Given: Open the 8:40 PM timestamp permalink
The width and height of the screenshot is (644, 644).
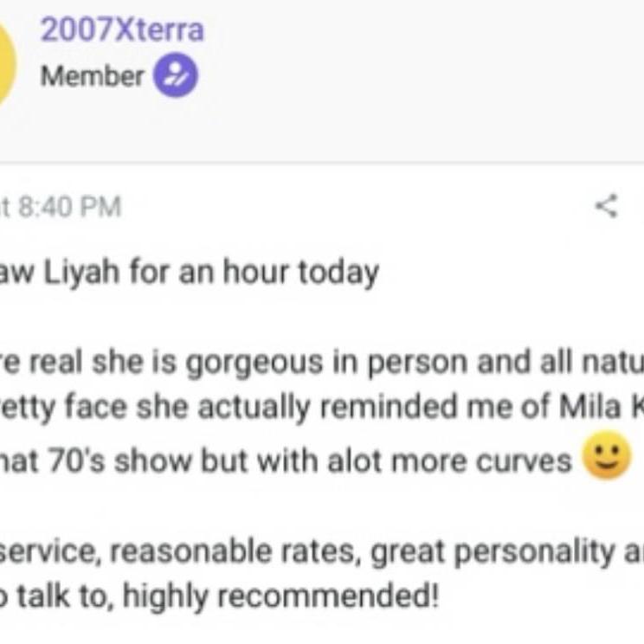Looking at the screenshot, I should click(65, 208).
